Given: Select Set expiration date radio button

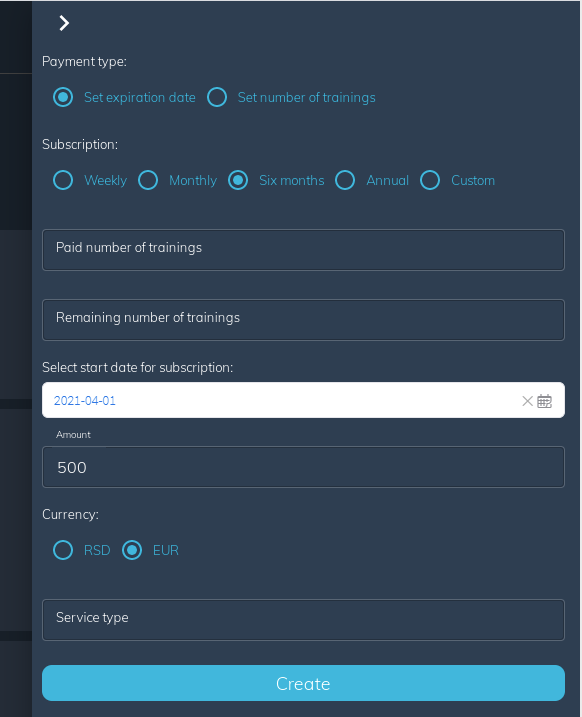Looking at the screenshot, I should click(x=63, y=97).
